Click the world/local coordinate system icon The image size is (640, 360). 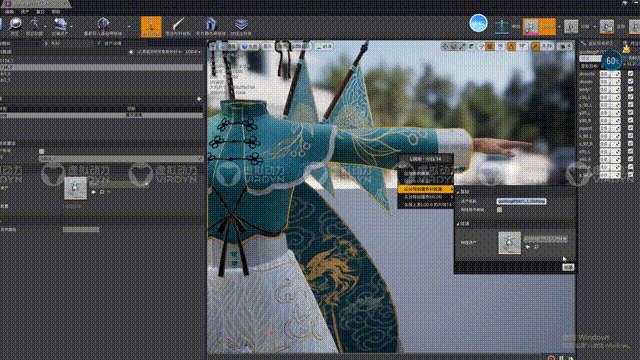click(472, 47)
